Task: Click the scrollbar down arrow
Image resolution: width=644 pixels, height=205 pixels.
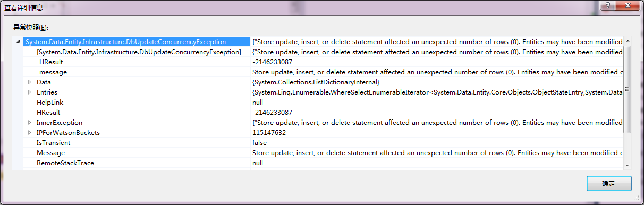Action: click(628, 165)
